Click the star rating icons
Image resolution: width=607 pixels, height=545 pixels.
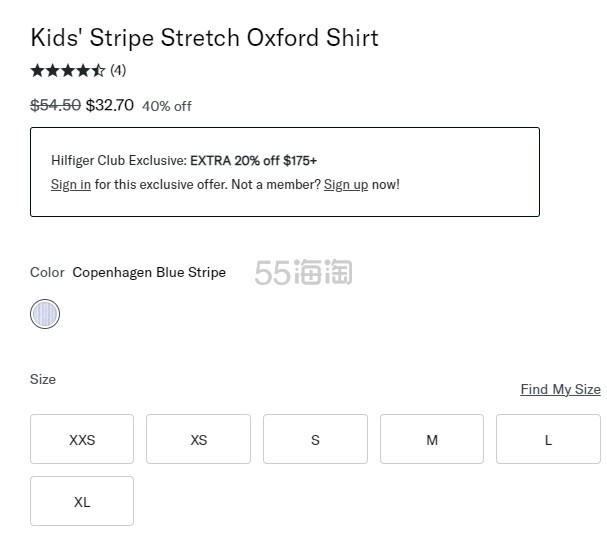67,70
